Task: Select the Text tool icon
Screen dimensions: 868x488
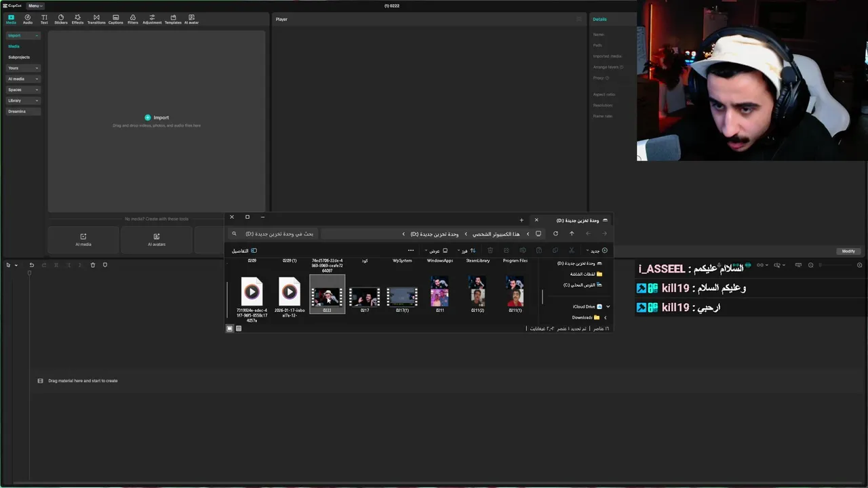Action: point(44,19)
